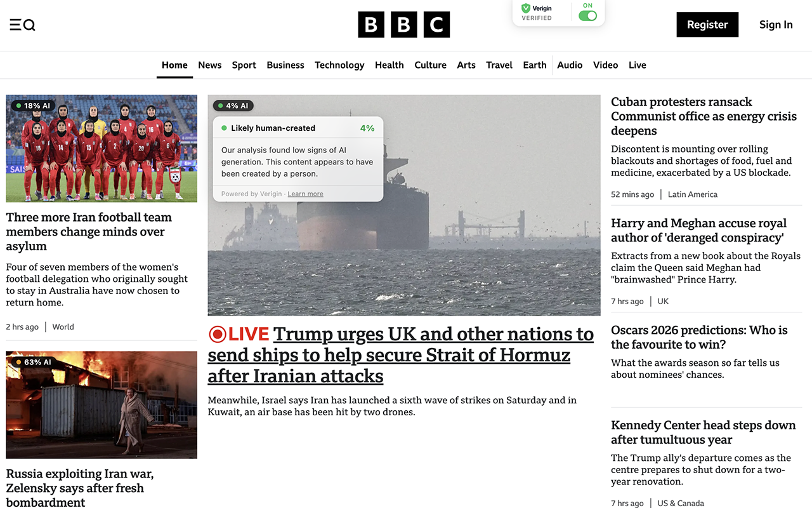Open the Audio section
The image size is (812, 508).
pyautogui.click(x=570, y=65)
